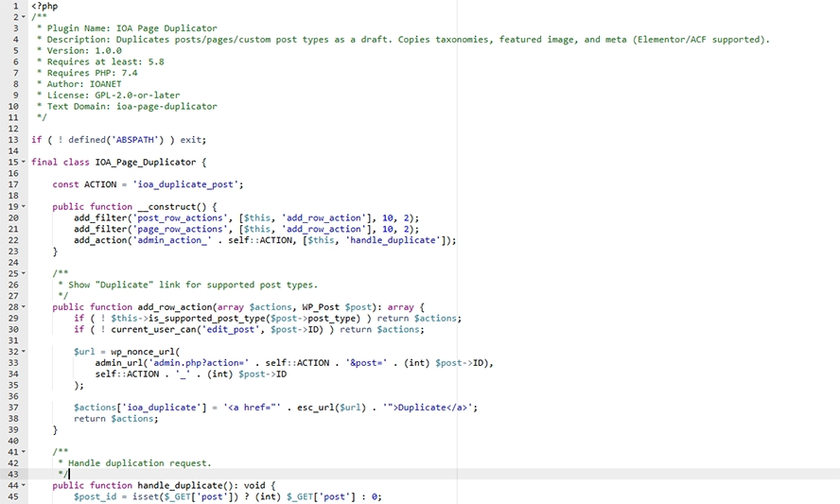
Task: Click 'License: GPL-2.0-or-later' comment
Action: click(x=114, y=96)
